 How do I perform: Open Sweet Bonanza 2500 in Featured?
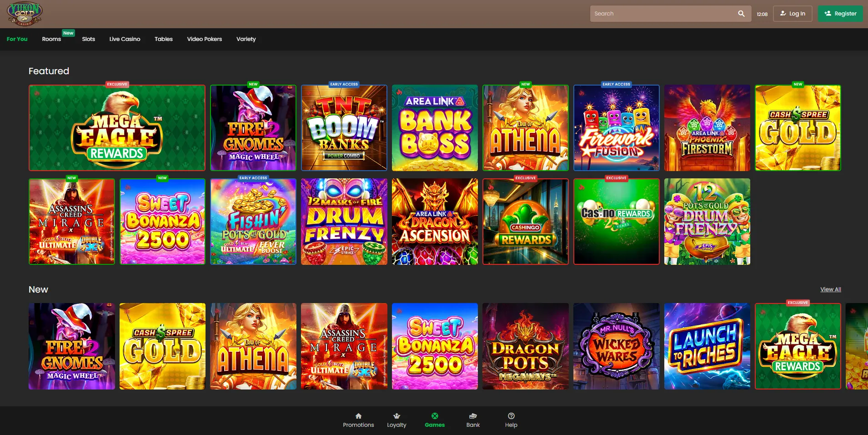(x=162, y=222)
